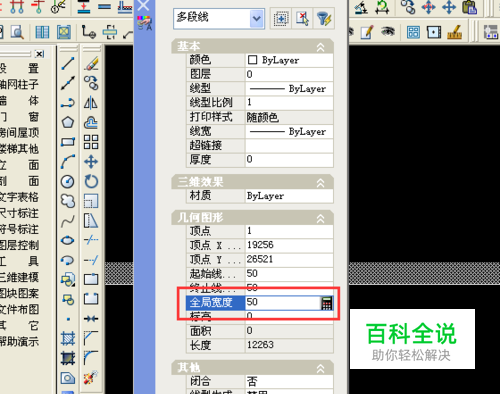The height and width of the screenshot is (394, 500).
Task: Select the Region tool
Action: pyautogui.click(x=68, y=378)
